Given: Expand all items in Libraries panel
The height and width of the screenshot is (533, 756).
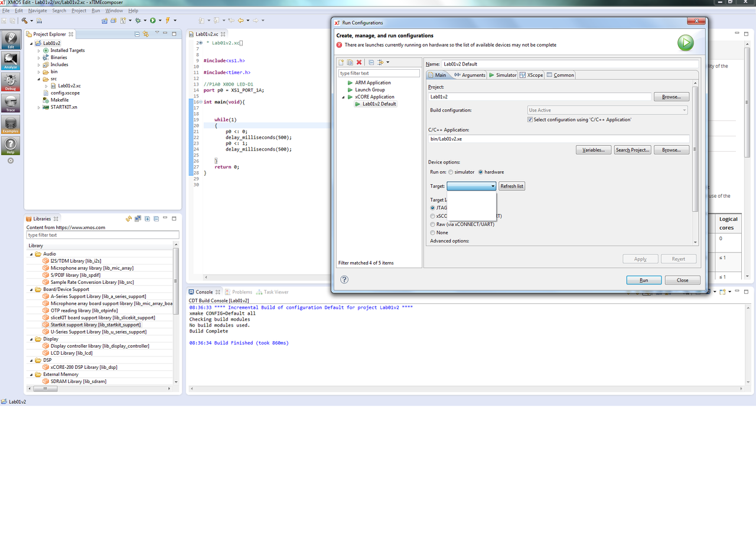Looking at the screenshot, I should tap(147, 219).
